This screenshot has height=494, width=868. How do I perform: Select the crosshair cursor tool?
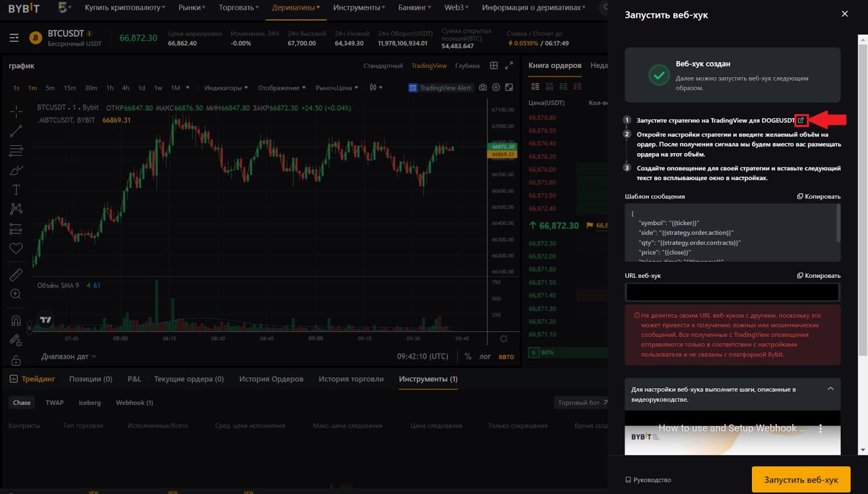coord(16,111)
